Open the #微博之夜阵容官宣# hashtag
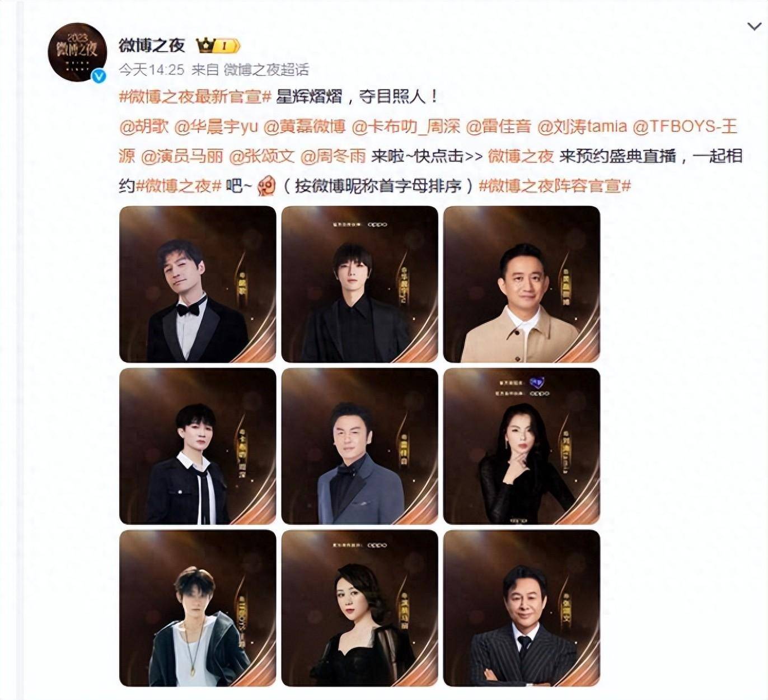This screenshot has width=768, height=700. (555, 185)
